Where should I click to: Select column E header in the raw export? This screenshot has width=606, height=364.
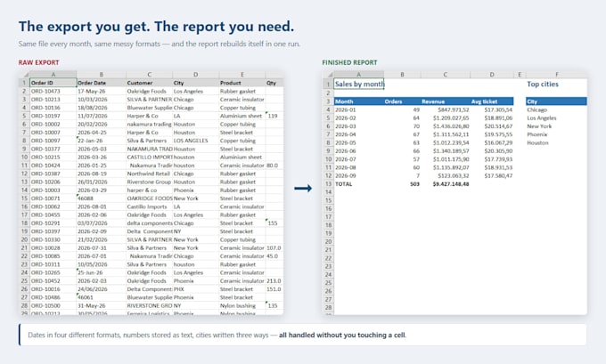tap(242, 75)
